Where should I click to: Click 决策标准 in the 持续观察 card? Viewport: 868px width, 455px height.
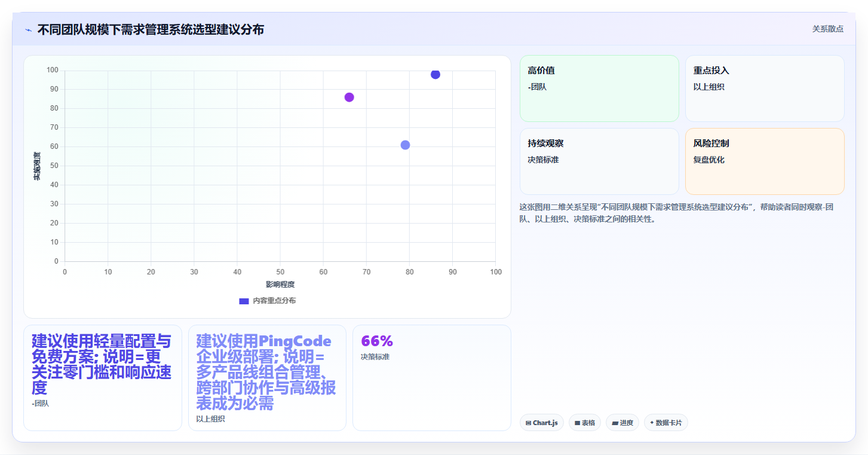[x=544, y=160]
